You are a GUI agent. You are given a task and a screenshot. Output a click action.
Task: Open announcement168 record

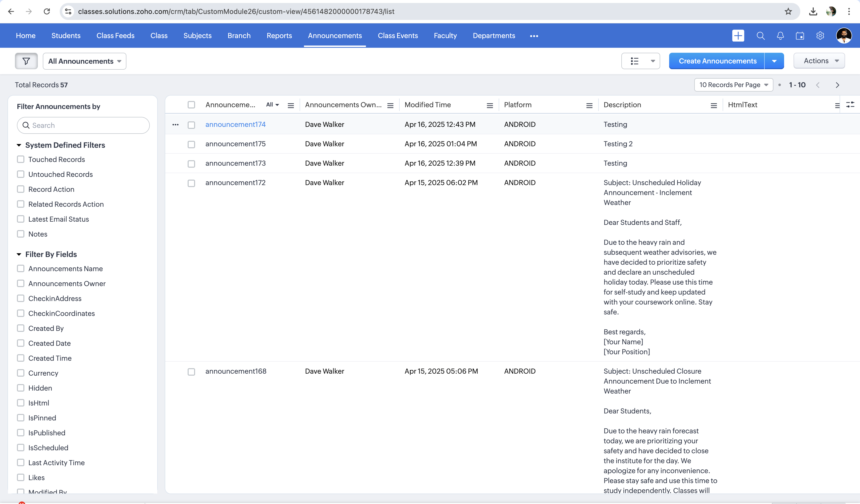tap(236, 371)
